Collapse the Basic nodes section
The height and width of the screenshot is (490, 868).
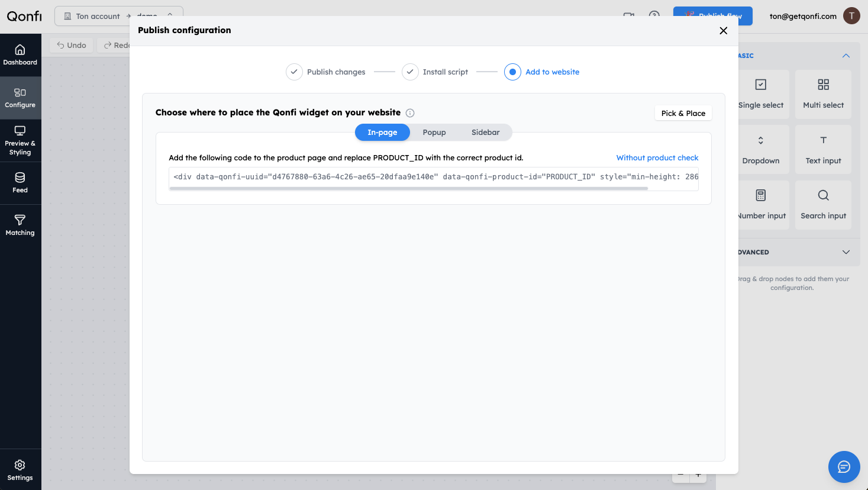pos(846,56)
